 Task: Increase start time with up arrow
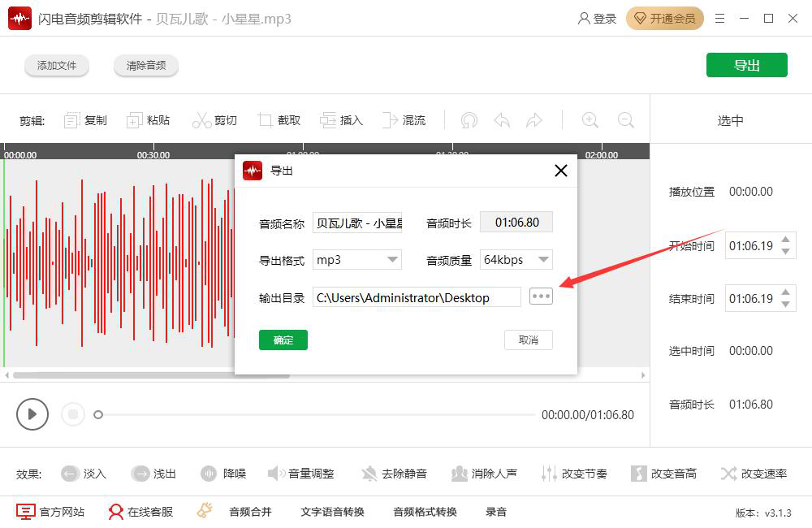point(784,240)
